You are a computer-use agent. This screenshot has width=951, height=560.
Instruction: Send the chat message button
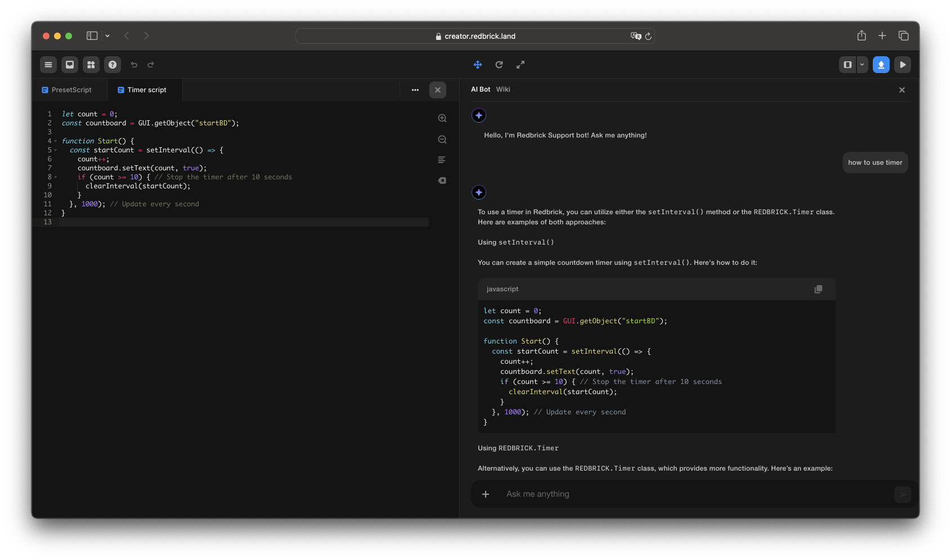point(903,494)
